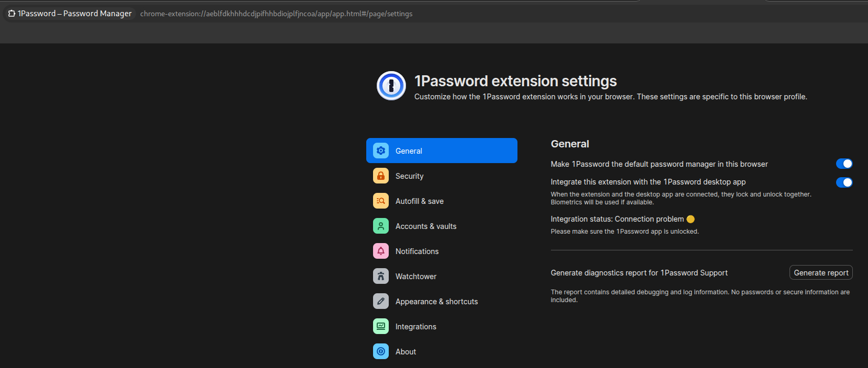Click the large 1Password logo in header
This screenshot has height=368, width=868.
click(391, 86)
